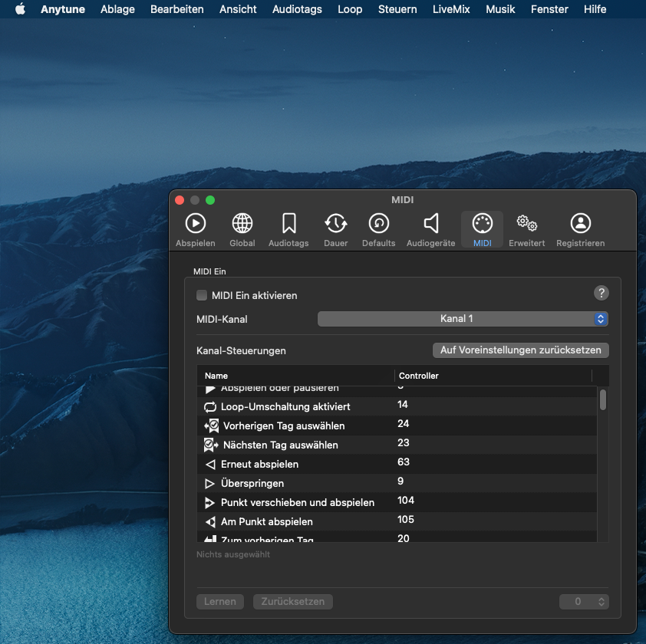Click the Punkt verschieben und abspielen icon
Screen dimensions: 646x644
pyautogui.click(x=209, y=503)
